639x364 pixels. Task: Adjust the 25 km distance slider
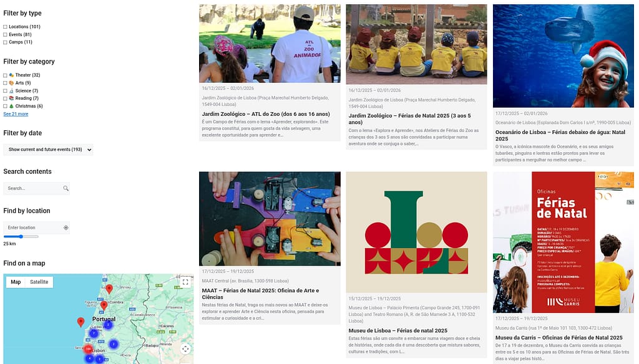coord(21,237)
